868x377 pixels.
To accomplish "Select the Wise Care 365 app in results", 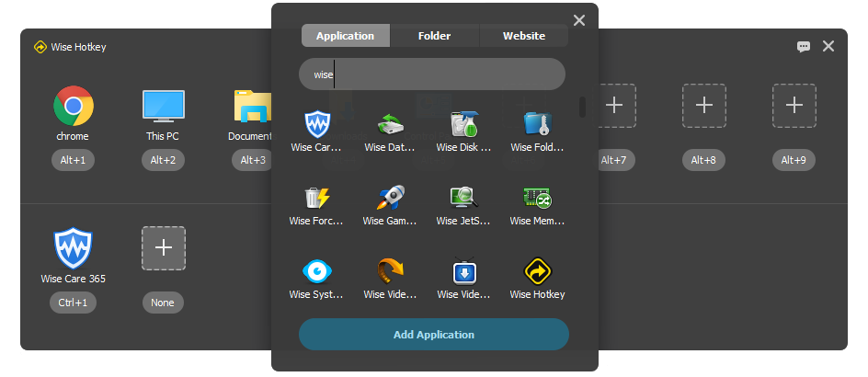I will tap(317, 124).
